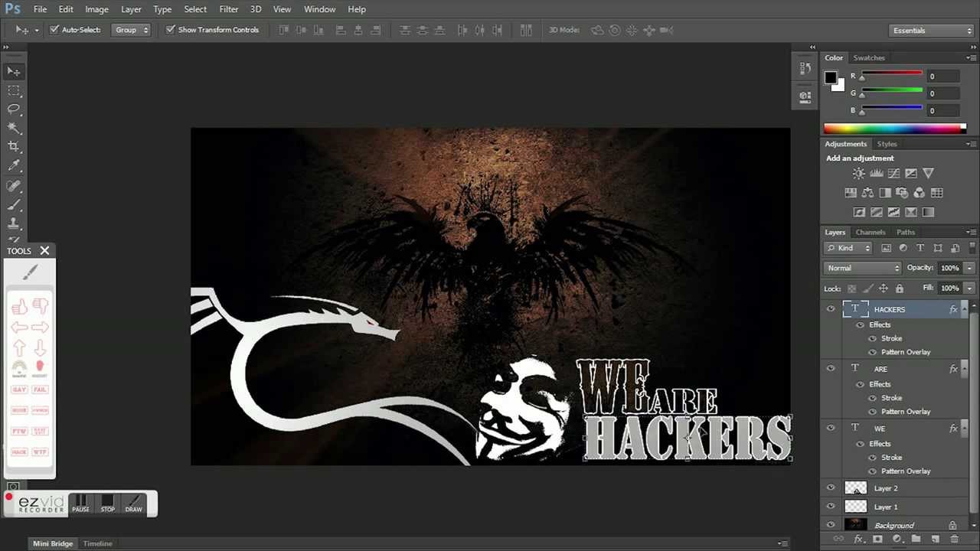Viewport: 980px width, 551px height.
Task: Open the Auto-Select Group dropdown
Action: [131, 30]
